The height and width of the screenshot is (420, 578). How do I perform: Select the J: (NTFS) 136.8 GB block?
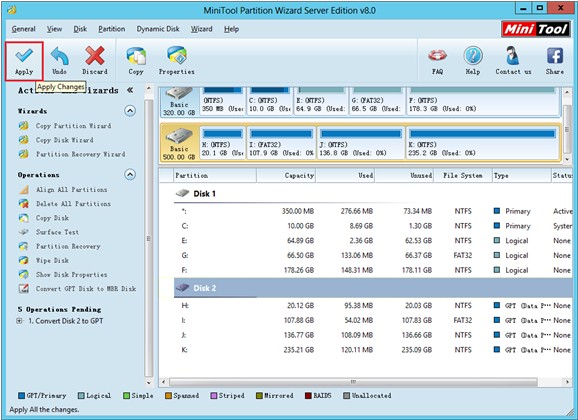pyautogui.click(x=361, y=143)
